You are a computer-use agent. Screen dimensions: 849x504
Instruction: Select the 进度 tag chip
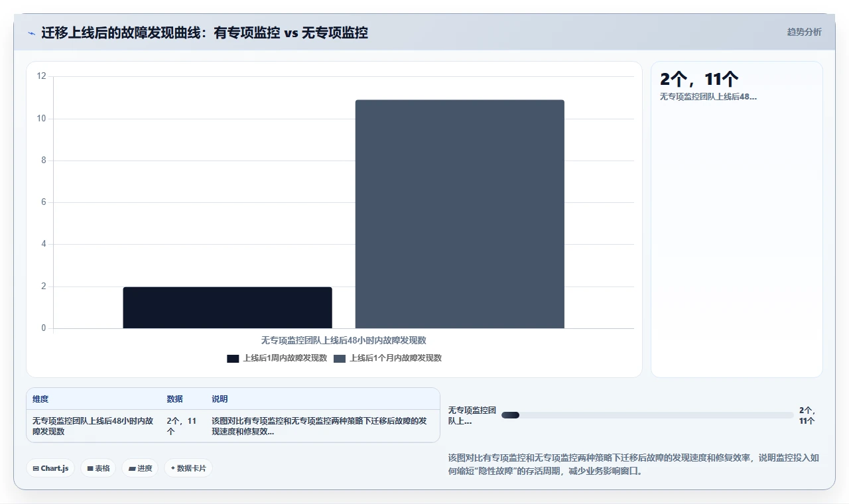140,468
